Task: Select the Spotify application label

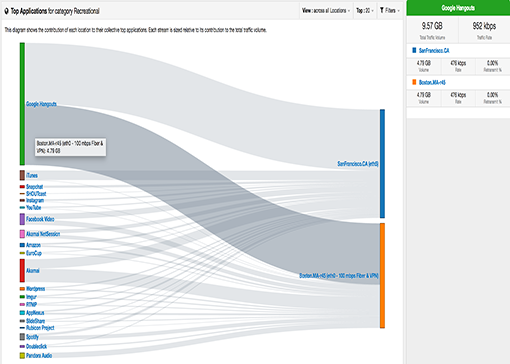Action: coord(32,337)
